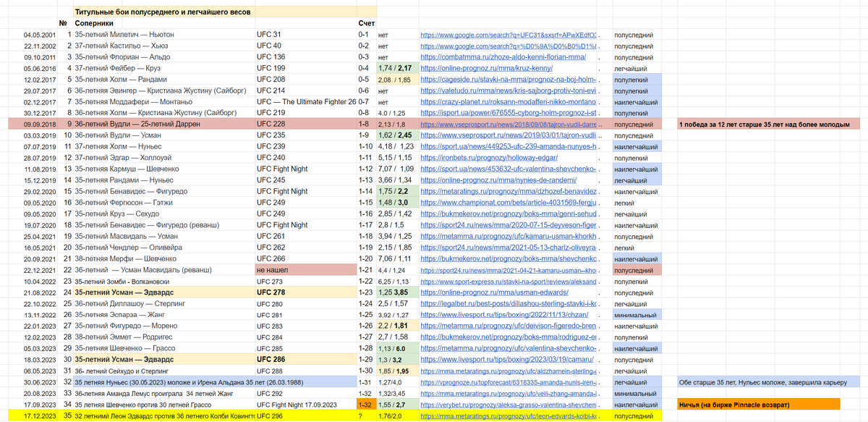Select odds cell '7,07 / 1,09'

(x=396, y=169)
